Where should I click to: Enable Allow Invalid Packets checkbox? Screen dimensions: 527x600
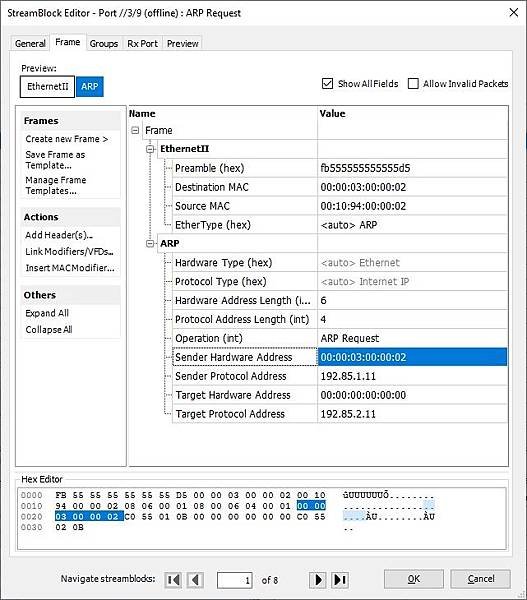point(413,83)
